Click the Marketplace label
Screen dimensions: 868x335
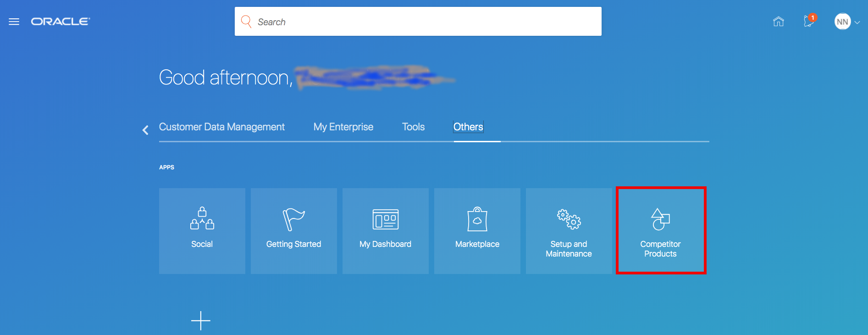[477, 244]
